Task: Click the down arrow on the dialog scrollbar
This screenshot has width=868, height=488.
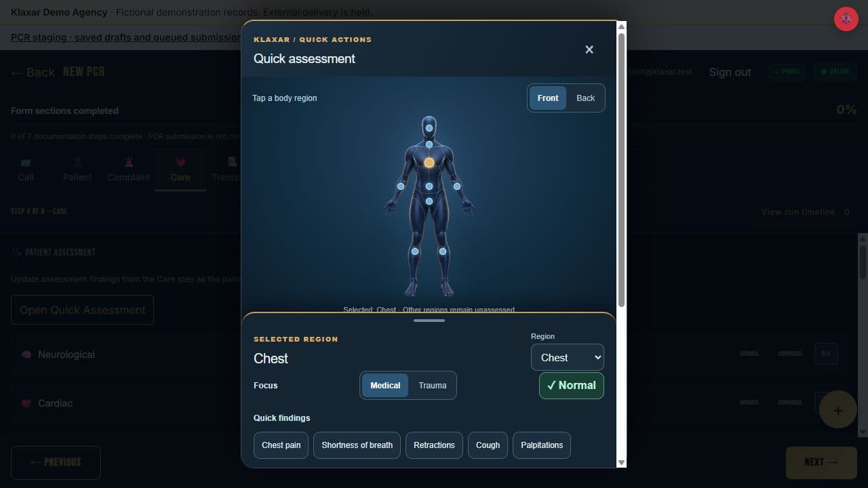Action: pos(621,462)
